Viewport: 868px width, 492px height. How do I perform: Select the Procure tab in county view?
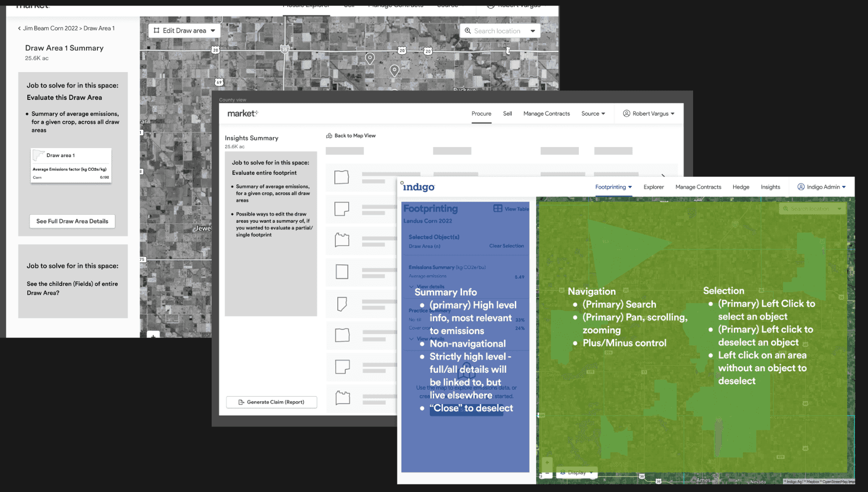click(481, 114)
